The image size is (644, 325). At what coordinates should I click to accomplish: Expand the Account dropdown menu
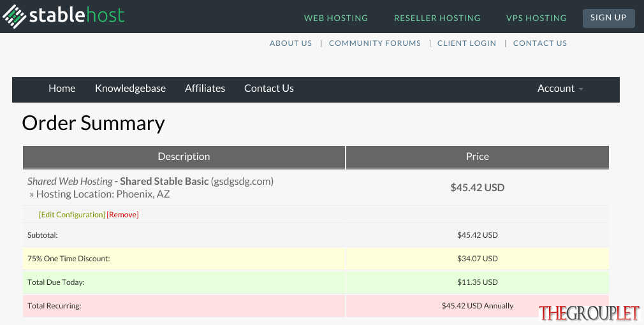[560, 88]
